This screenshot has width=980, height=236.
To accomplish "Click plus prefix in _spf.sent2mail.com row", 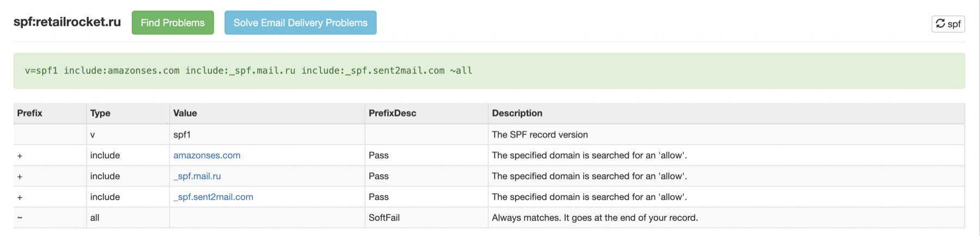I will click(x=20, y=197).
